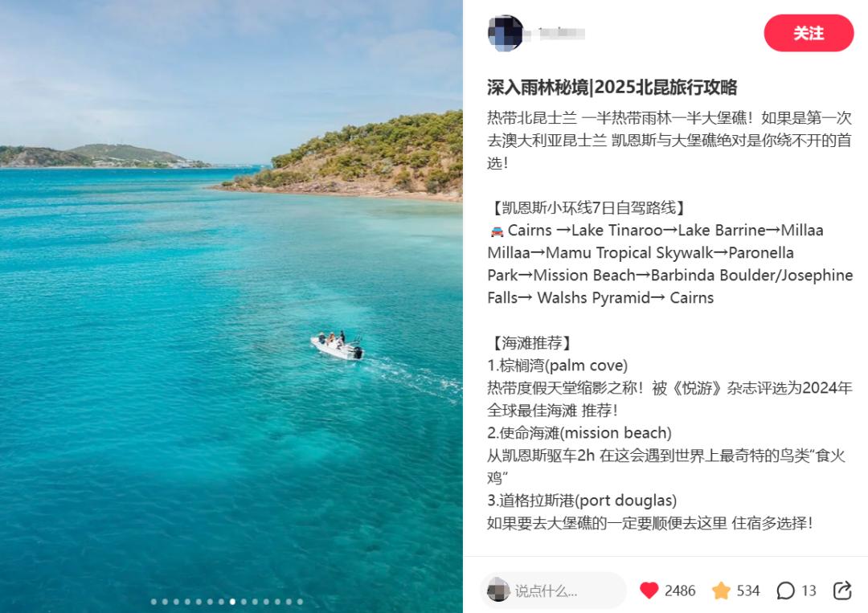Favorite the post with the star icon
Viewport: 868px width, 613px height.
tap(721, 591)
